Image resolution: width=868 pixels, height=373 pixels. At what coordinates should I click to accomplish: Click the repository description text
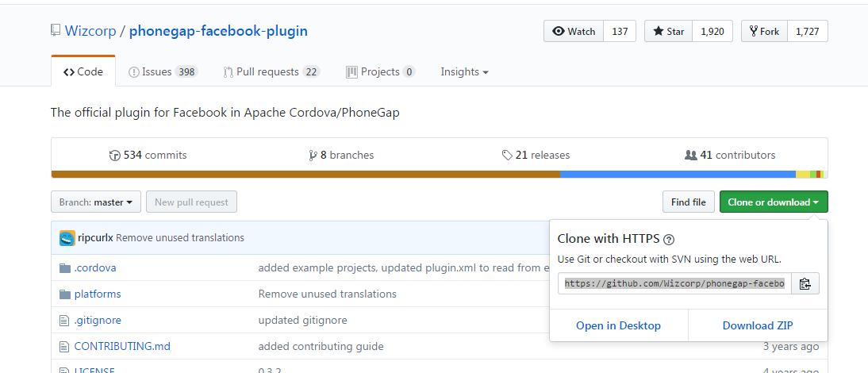pyautogui.click(x=225, y=113)
